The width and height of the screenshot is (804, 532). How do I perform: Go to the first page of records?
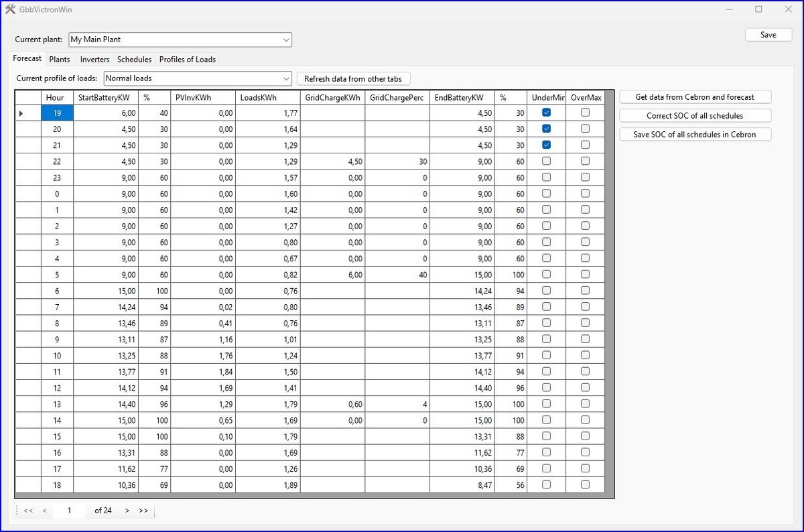pos(28,511)
